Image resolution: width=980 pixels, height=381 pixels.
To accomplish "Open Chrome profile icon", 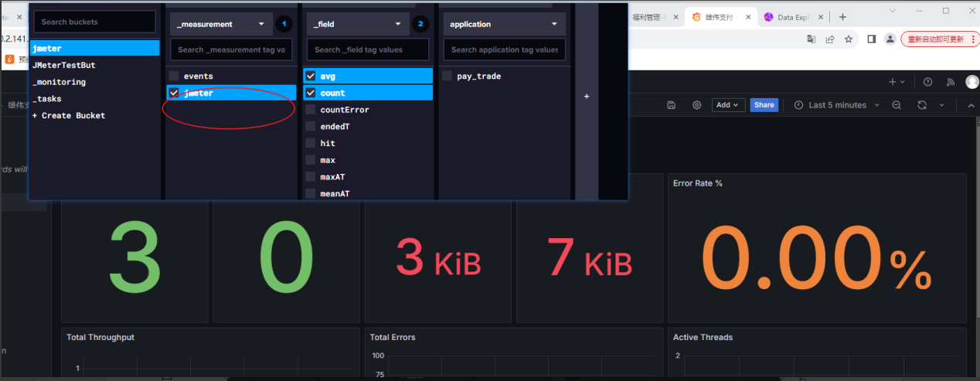I will pos(890,39).
